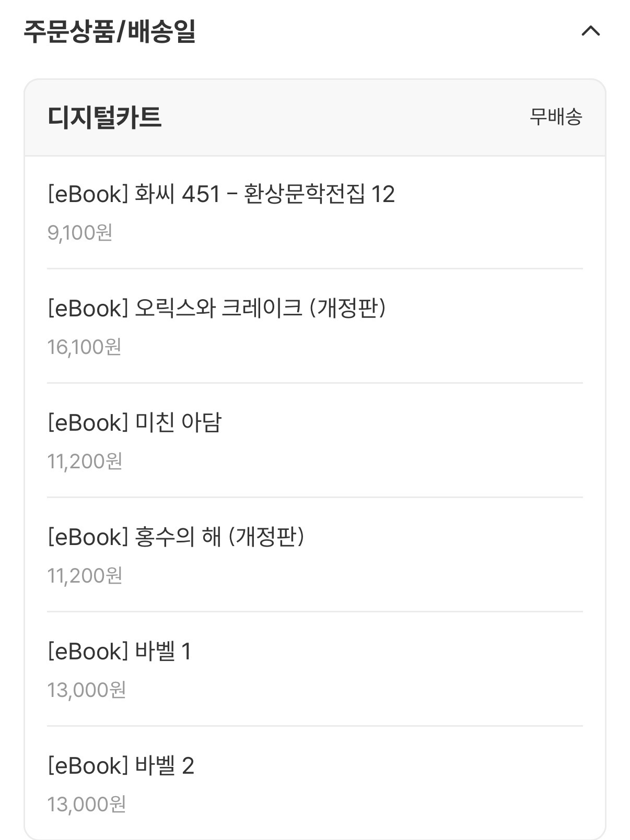630x840 pixels.
Task: Click the 16,100원 price text
Action: pos(84,347)
